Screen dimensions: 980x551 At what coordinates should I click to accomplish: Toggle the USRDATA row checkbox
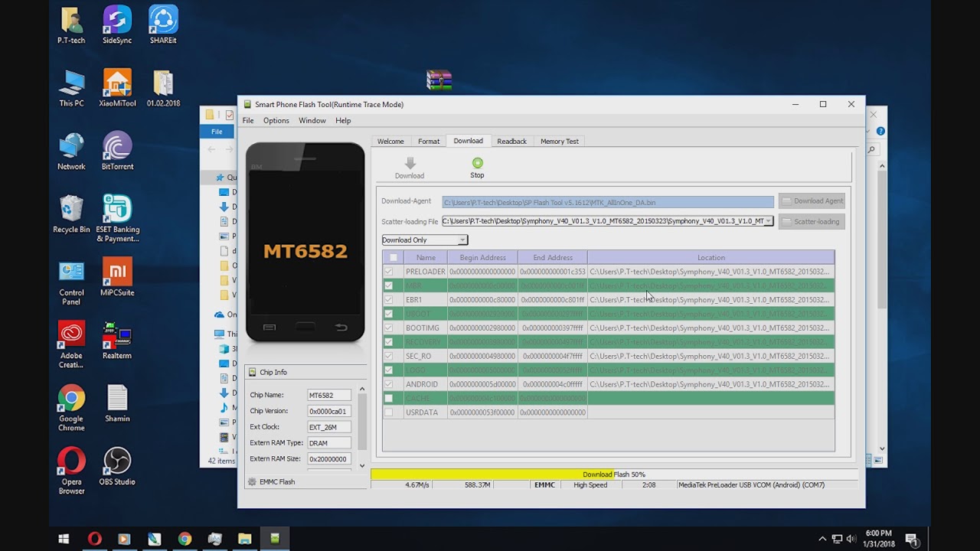point(389,412)
